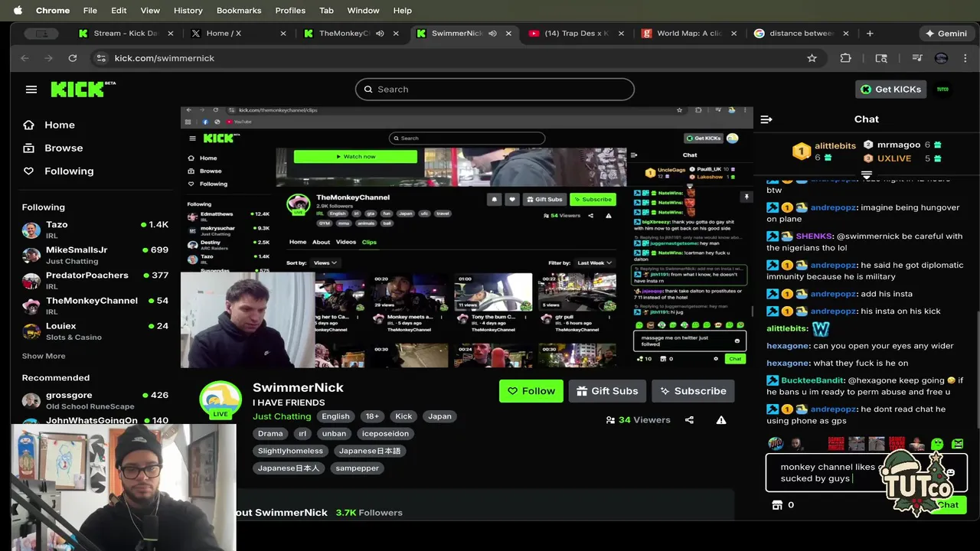Open the Bookmarks menu

239,11
